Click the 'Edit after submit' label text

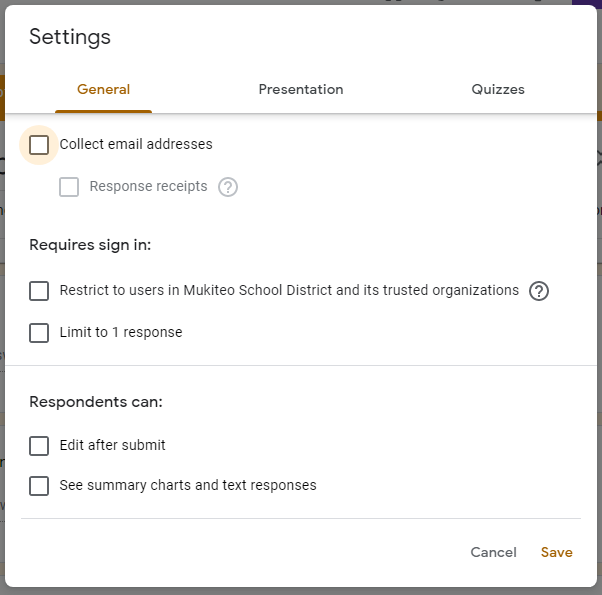tap(113, 446)
